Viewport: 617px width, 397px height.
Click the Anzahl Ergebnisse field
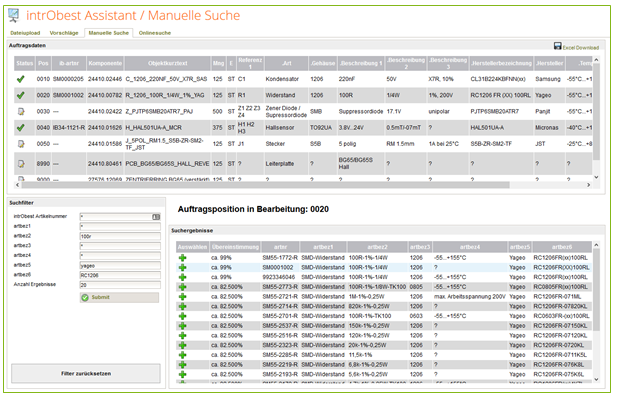pyautogui.click(x=120, y=284)
